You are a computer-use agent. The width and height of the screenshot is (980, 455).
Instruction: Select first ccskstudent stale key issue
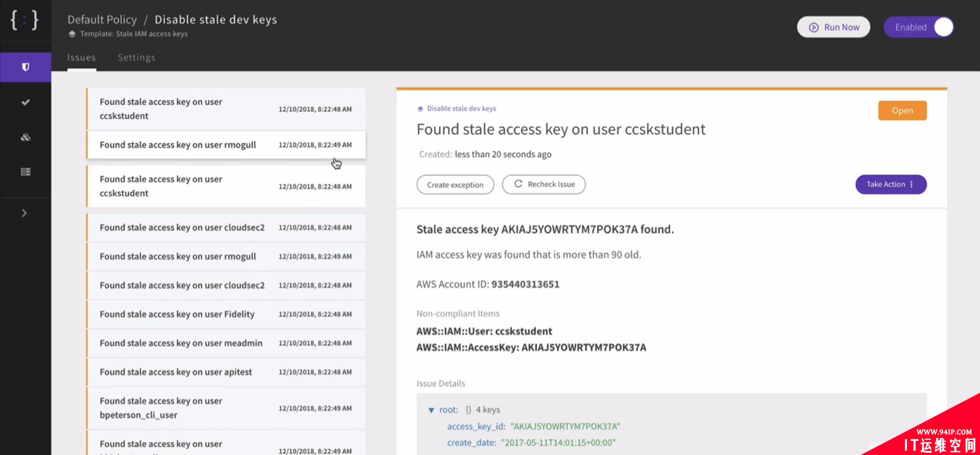pyautogui.click(x=226, y=109)
